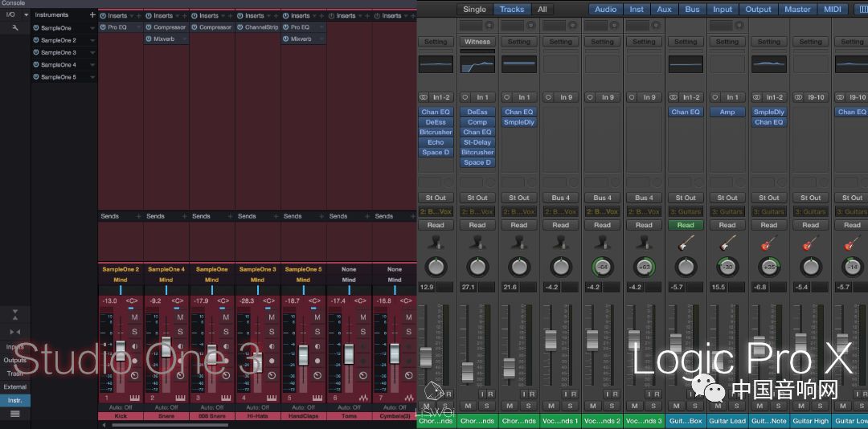This screenshot has width=868, height=429.
Task: Open ChannelStrip insert on Hi-Hats channel
Action: 258,27
